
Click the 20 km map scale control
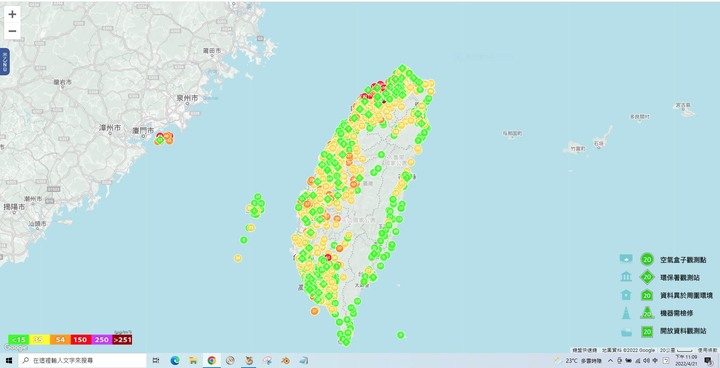tap(675, 350)
